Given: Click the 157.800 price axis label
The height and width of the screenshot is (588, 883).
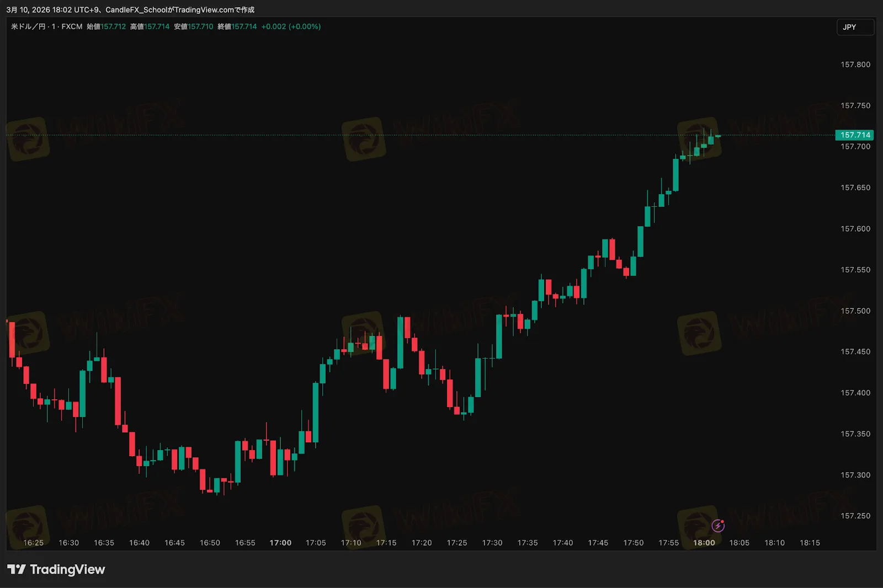Looking at the screenshot, I should click(855, 65).
